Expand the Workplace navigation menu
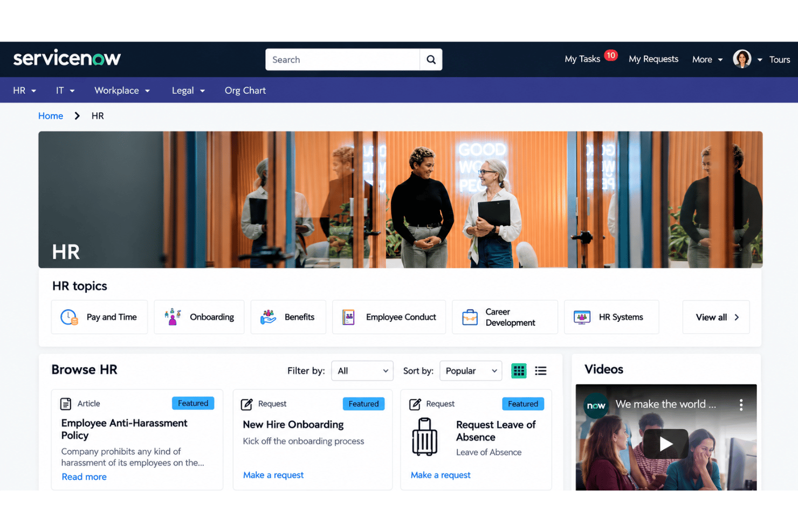 tap(122, 91)
